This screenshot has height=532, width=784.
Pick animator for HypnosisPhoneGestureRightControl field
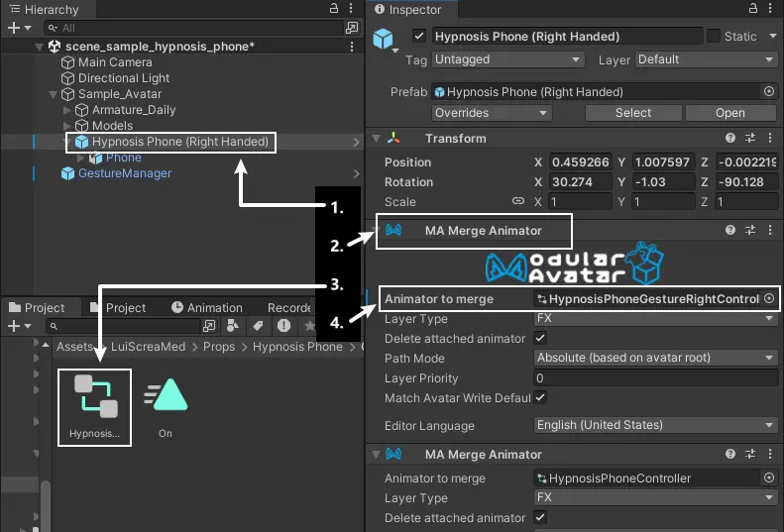click(x=769, y=298)
